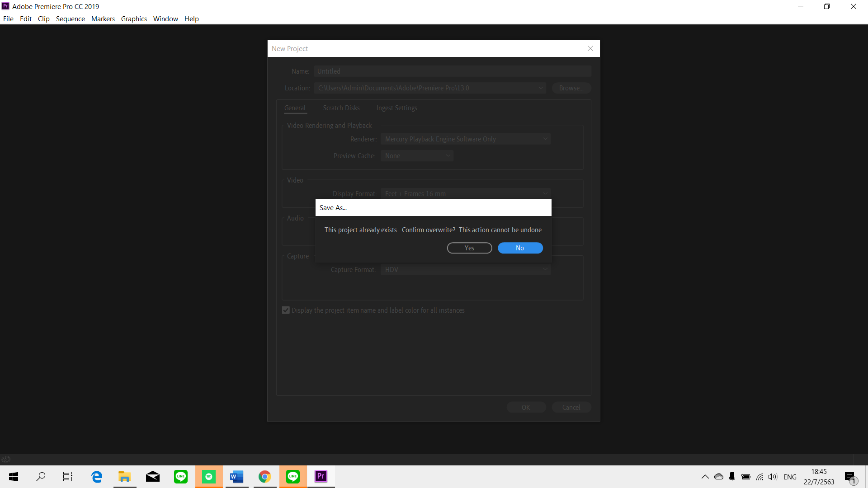This screenshot has width=868, height=488.
Task: Launch Google Chrome from the taskbar
Action: coord(264,477)
